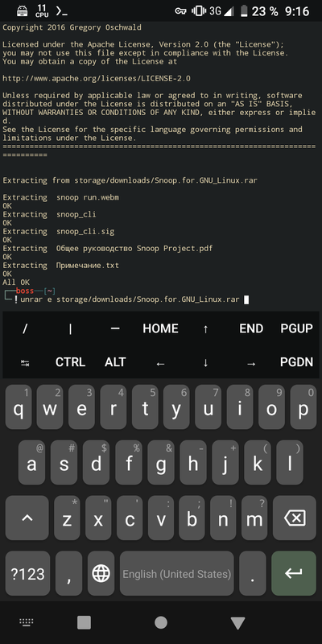Tap the t key

145,407
